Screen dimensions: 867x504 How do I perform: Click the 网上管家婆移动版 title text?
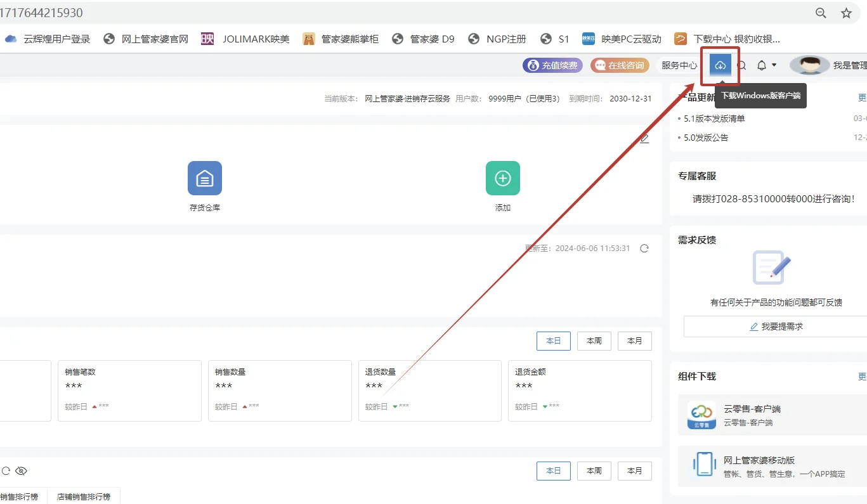tap(759, 460)
